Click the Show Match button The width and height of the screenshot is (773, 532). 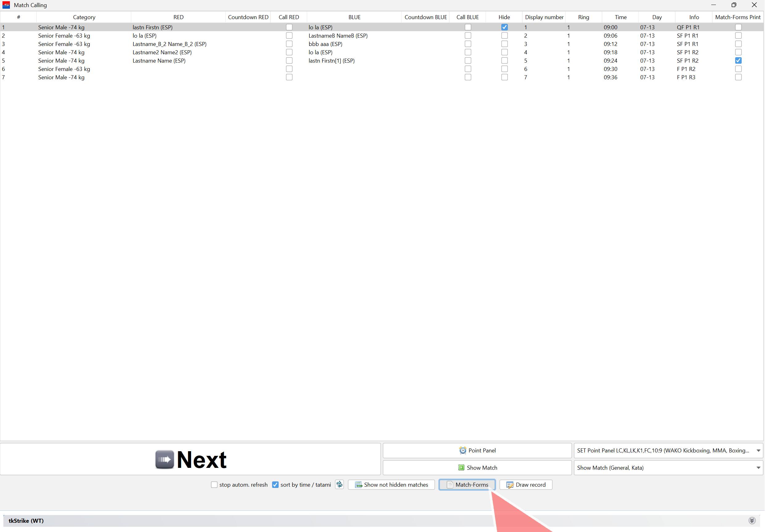pos(477,468)
